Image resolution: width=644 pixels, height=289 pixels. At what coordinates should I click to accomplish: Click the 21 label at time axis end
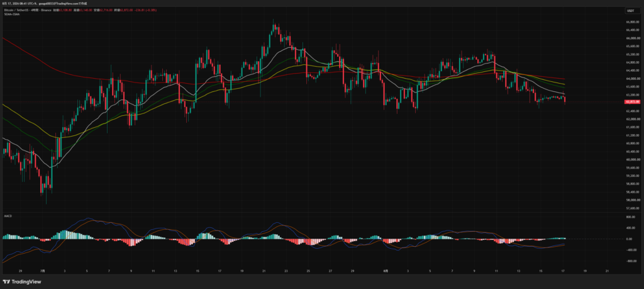click(x=607, y=271)
